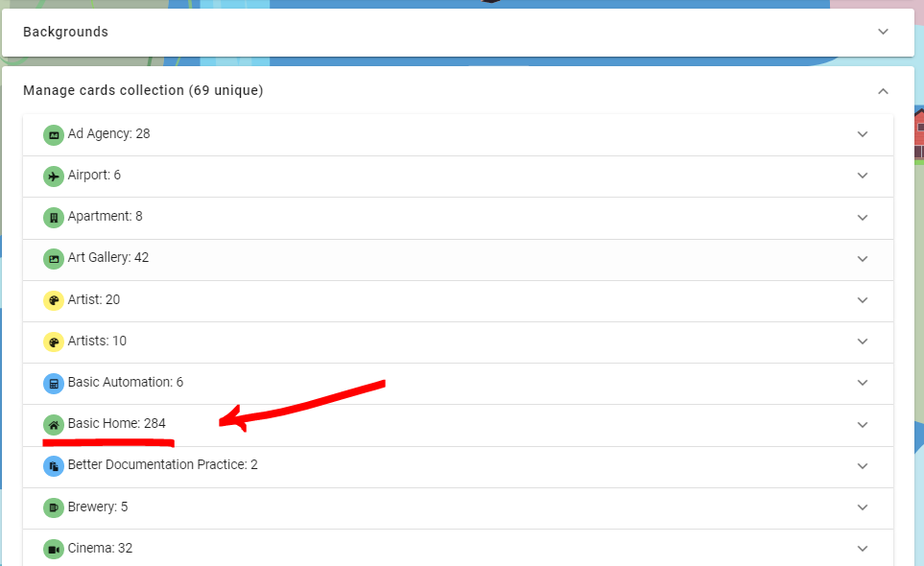Viewport: 924px width, 566px height.
Task: Expand the Art Gallery row chevron
Action: (863, 259)
